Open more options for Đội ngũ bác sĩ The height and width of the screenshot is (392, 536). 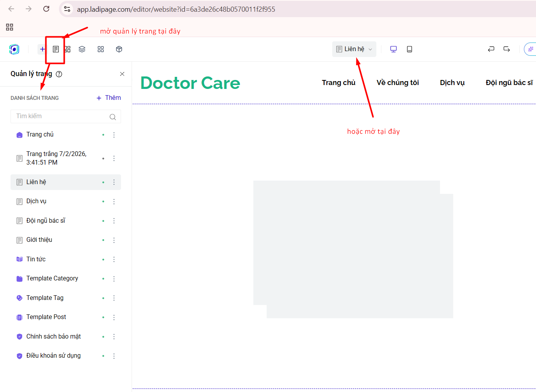[114, 221]
